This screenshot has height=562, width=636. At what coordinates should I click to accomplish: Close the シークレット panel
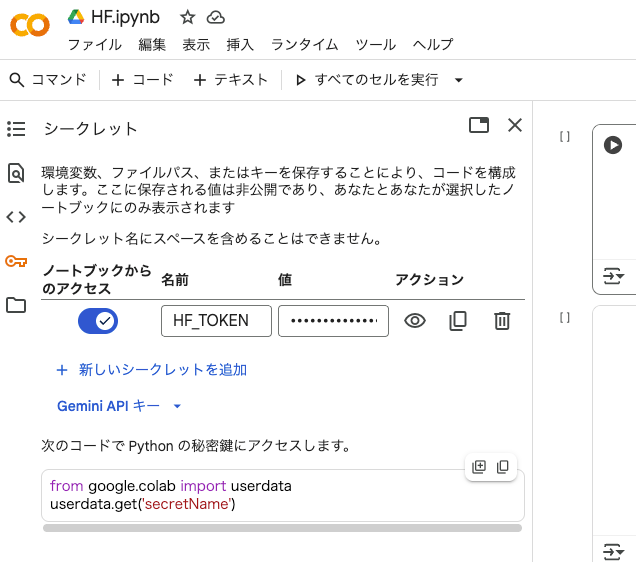coord(515,125)
